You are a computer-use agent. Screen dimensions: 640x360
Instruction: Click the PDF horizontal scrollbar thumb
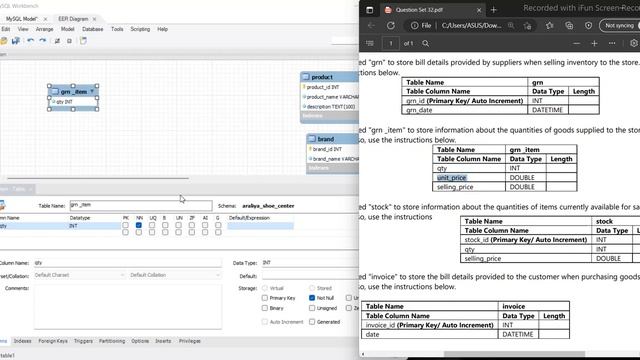coord(514,354)
